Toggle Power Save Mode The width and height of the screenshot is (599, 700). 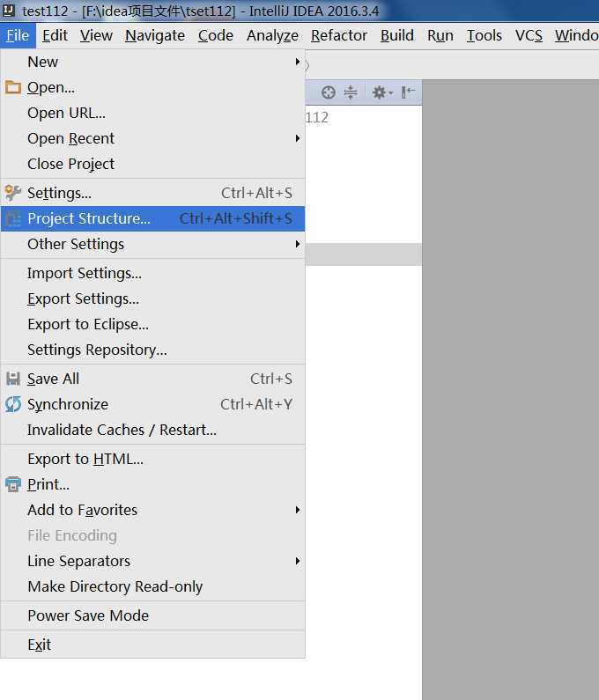(x=152, y=615)
